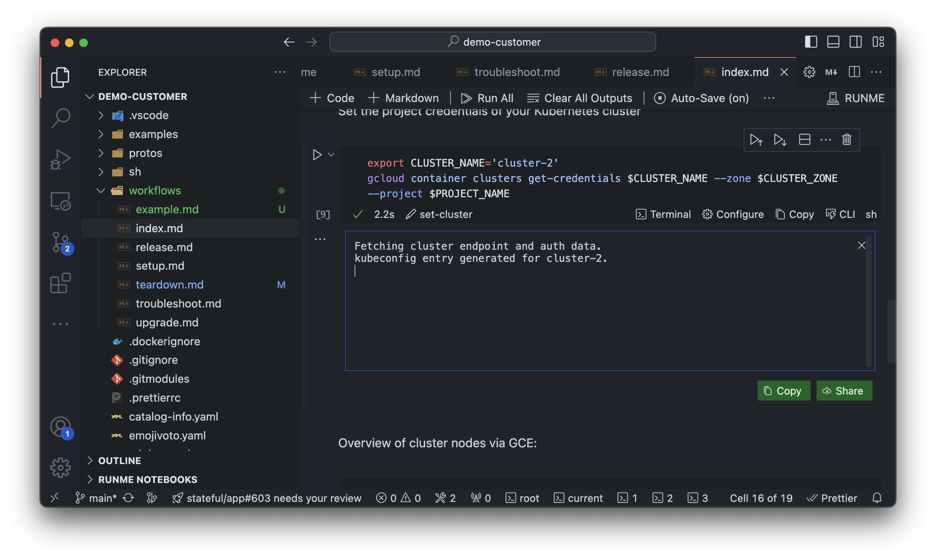Open cell output in Terminal
This screenshot has width=936, height=560.
(663, 214)
